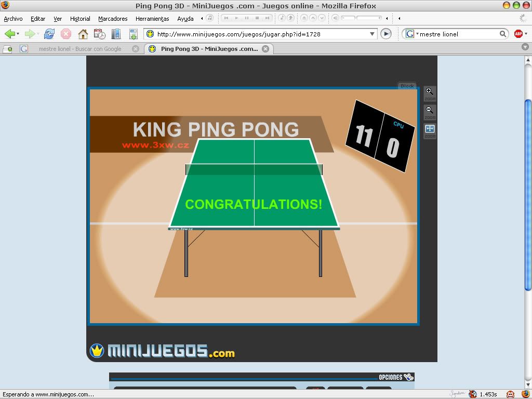Click the zoom out magnifier beside game

coord(430,111)
